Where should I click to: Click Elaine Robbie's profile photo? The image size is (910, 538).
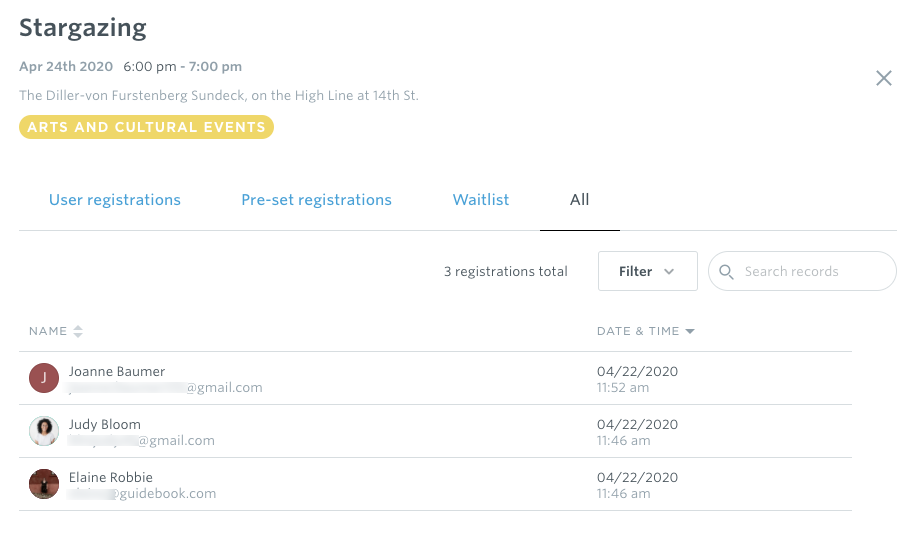pos(44,484)
